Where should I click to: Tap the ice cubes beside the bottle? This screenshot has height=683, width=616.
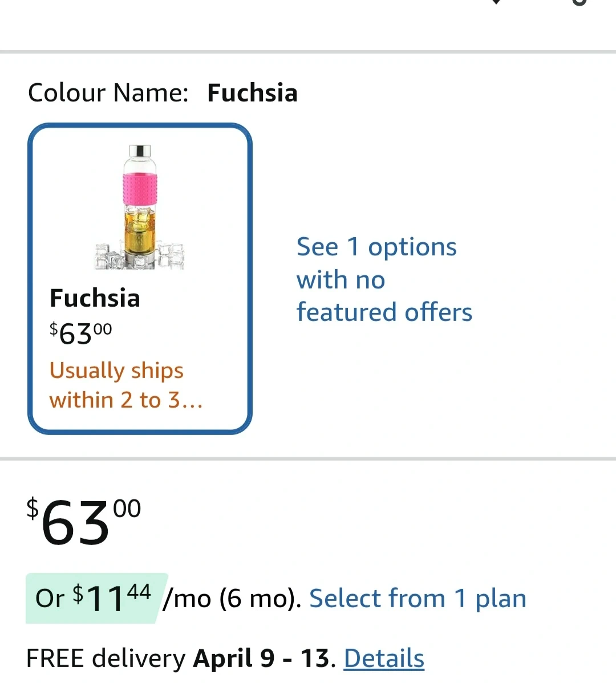[169, 255]
